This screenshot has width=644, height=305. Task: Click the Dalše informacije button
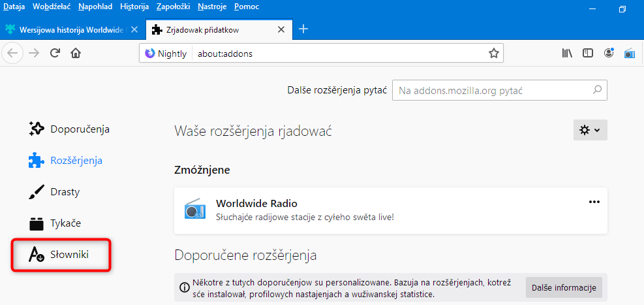[x=564, y=287]
